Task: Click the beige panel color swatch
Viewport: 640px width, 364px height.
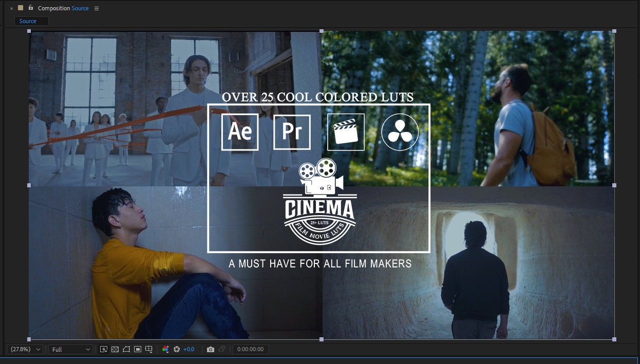Action: [20, 8]
